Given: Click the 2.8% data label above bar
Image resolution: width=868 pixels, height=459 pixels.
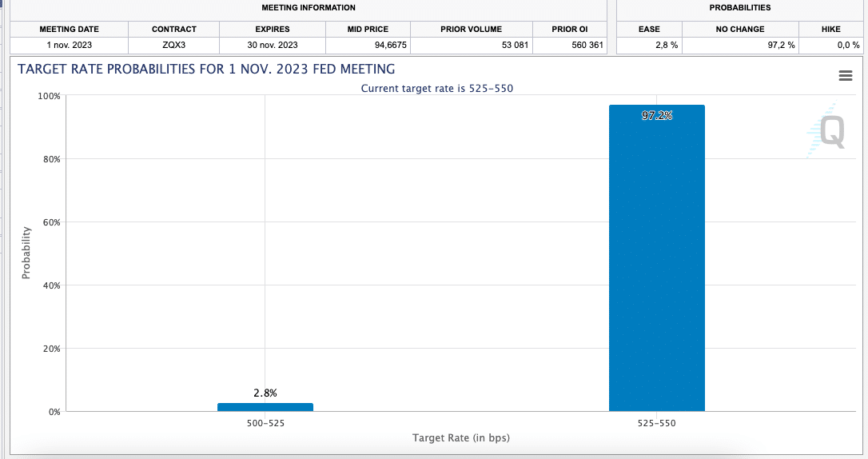Looking at the screenshot, I should 265,393.
